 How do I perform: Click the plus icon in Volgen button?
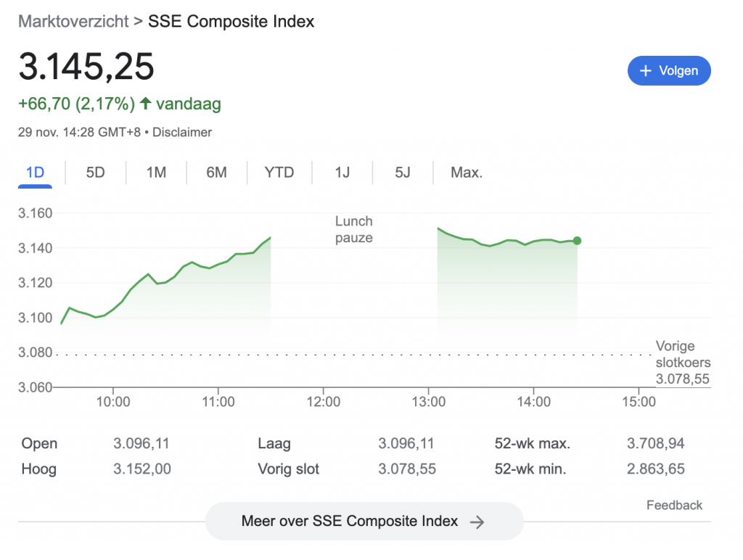pos(645,71)
